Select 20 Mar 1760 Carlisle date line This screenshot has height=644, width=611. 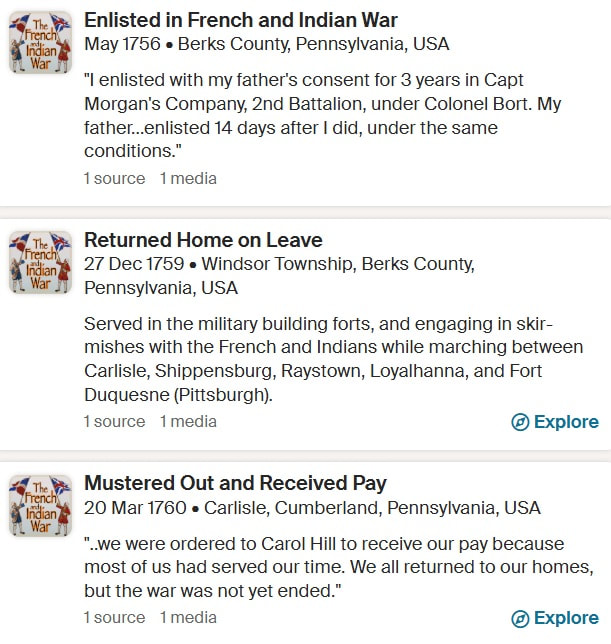(x=312, y=508)
